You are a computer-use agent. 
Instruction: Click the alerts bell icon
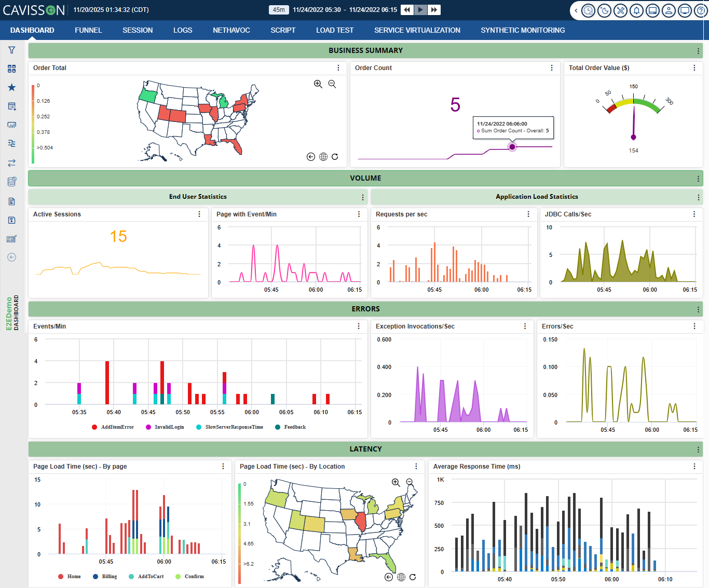(x=636, y=10)
